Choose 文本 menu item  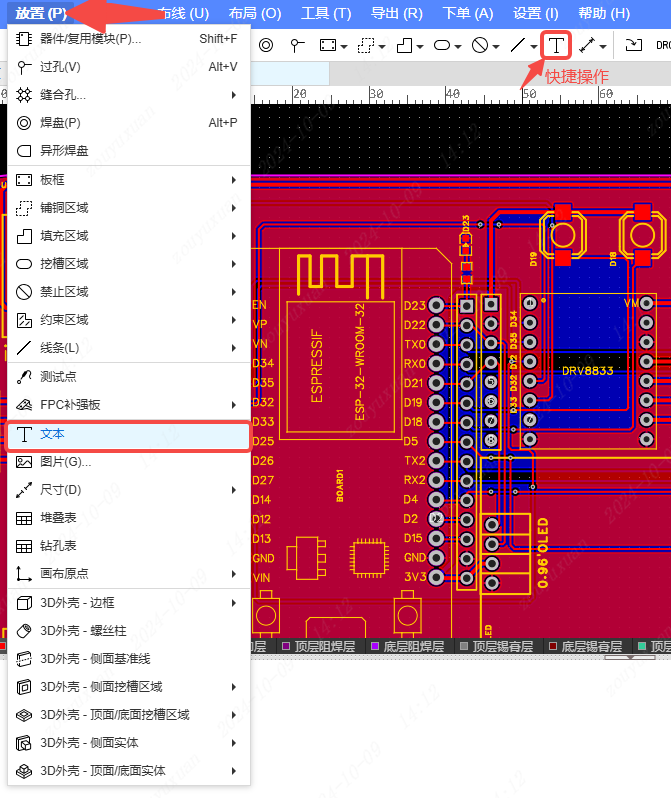pyautogui.click(x=129, y=434)
